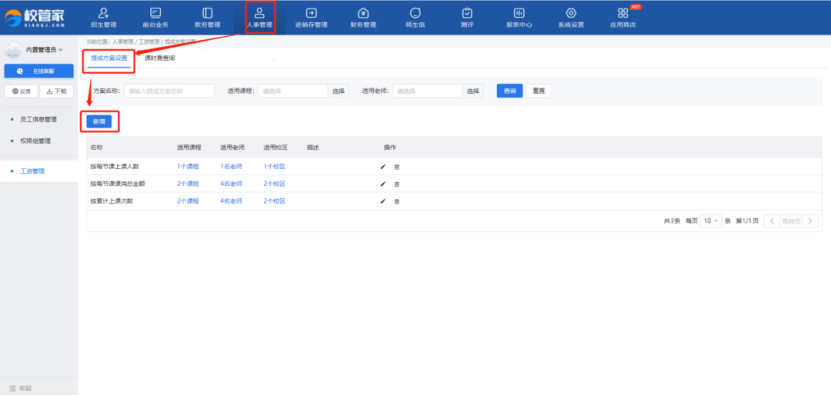Switch to the 课时费查询 tab
Screen dimensions: 831x396
click(x=160, y=58)
